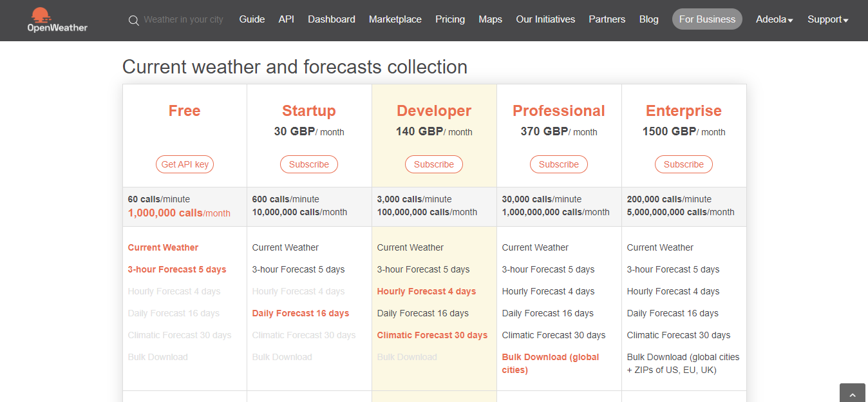Go to Dashboard in the navbar

point(332,19)
